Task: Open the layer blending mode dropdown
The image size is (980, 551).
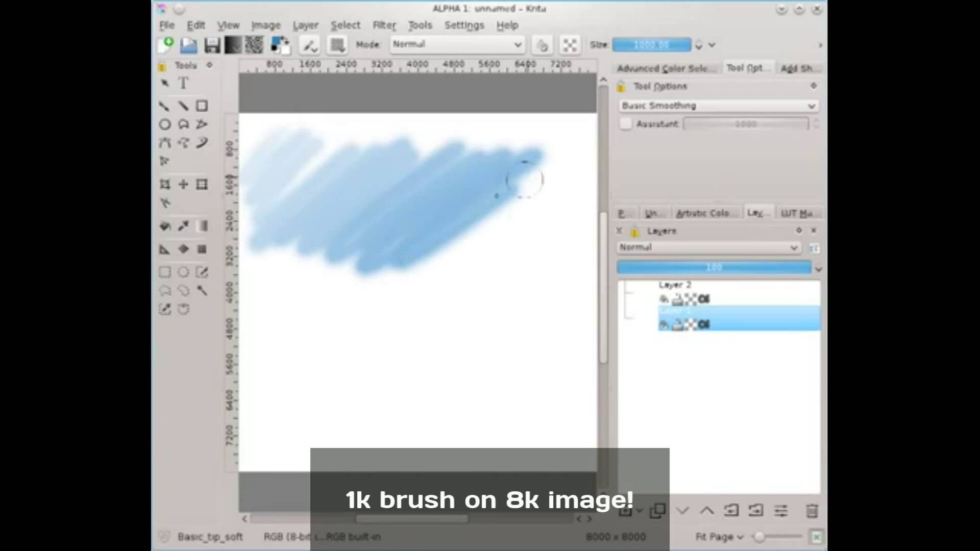Action: pyautogui.click(x=708, y=247)
